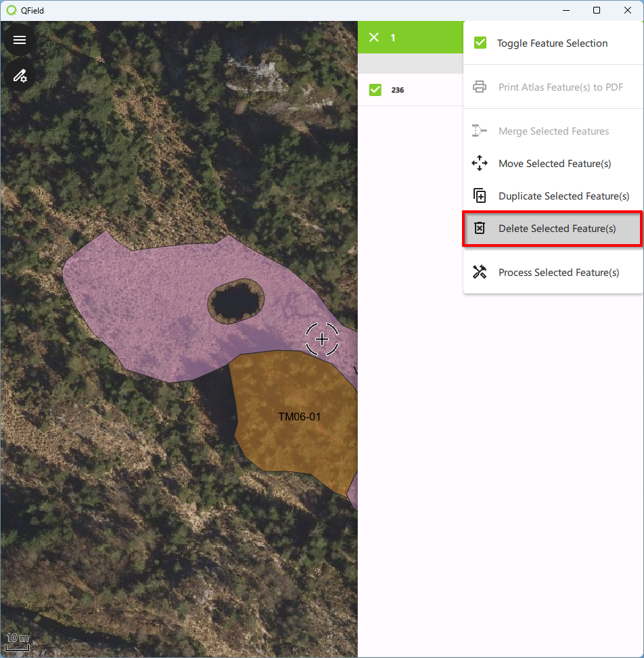The width and height of the screenshot is (644, 658).
Task: Uncheck the Toggle Feature Selection checkbox
Action: [480, 43]
